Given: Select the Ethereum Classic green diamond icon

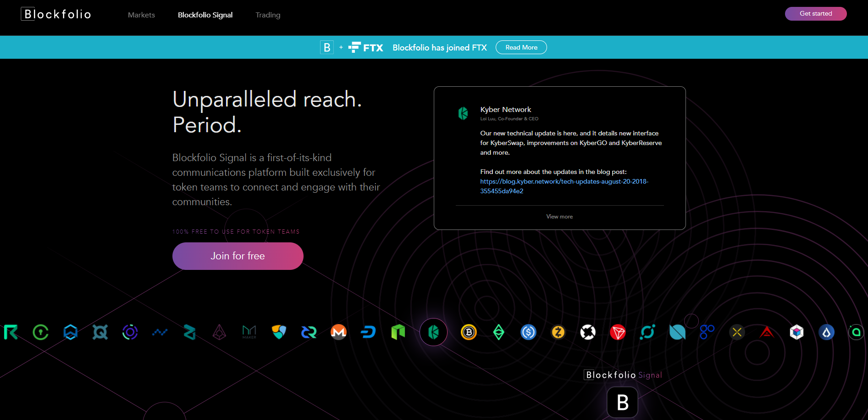Looking at the screenshot, I should point(499,332).
